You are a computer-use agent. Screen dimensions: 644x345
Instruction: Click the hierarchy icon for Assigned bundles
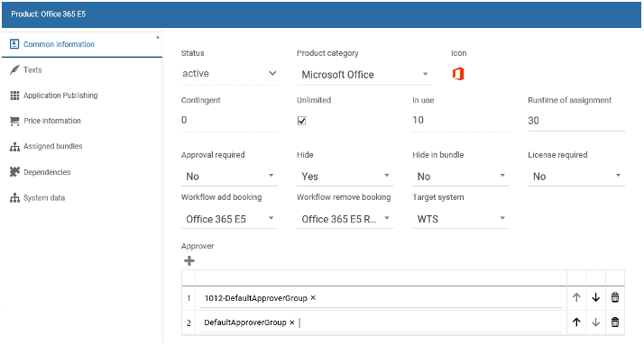(14, 147)
